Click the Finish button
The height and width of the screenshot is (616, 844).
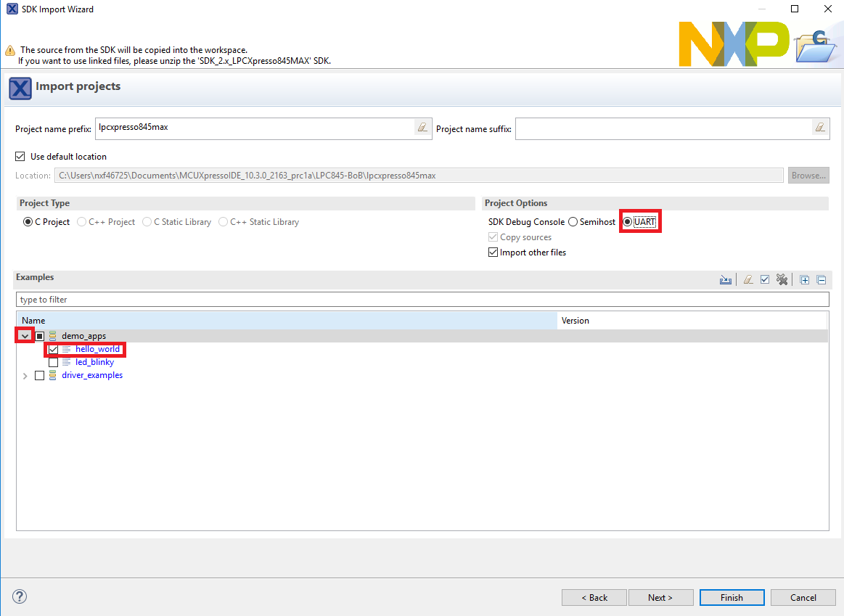[x=732, y=598]
